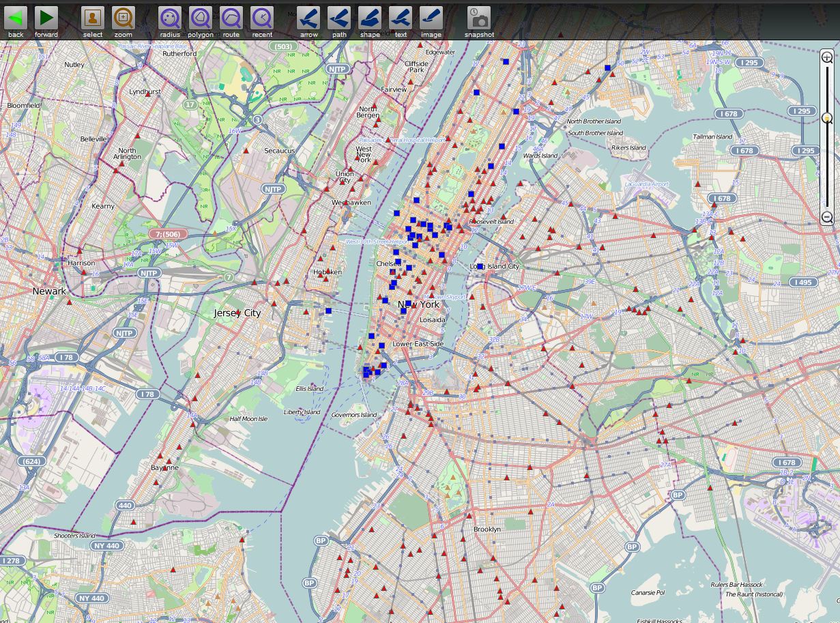Click the zoom slider track near the bottom
The image size is (840, 623).
[827, 198]
